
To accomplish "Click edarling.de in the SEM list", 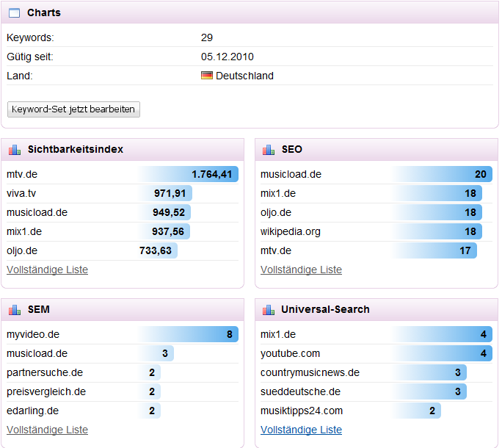I will [32, 411].
